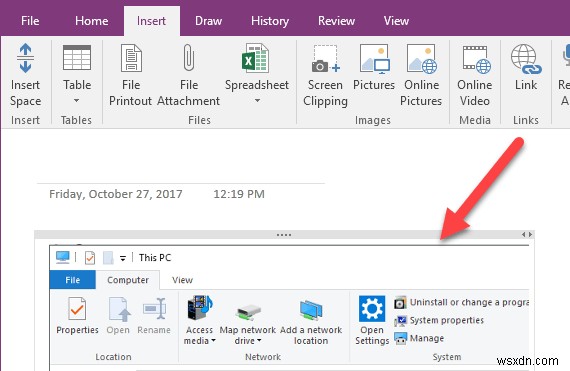Click the This PC window title text

155,258
